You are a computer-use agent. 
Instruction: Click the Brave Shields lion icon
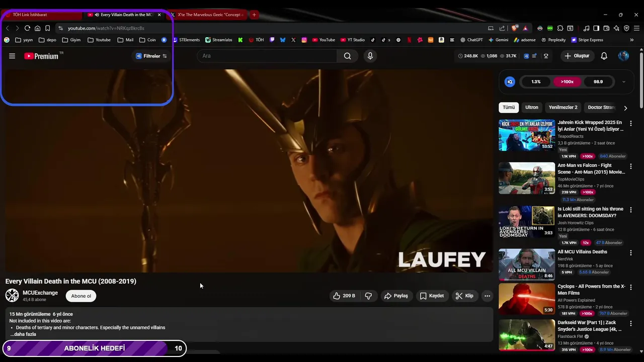click(514, 28)
